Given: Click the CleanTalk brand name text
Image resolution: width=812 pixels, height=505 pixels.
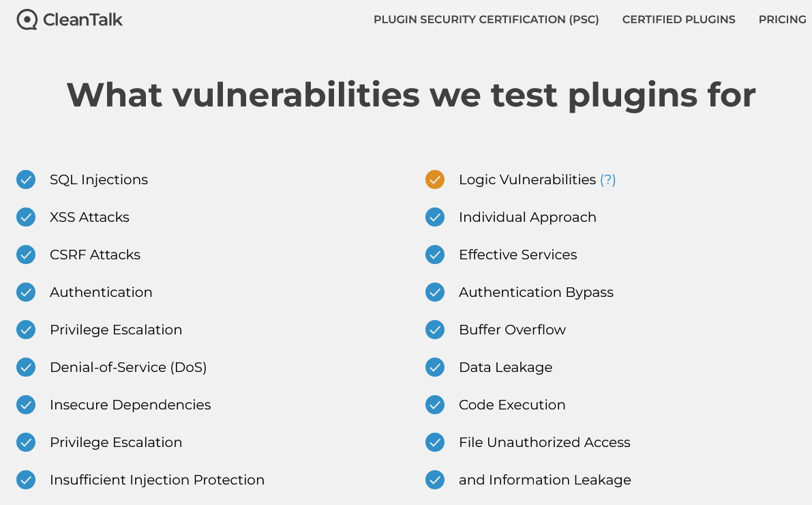Looking at the screenshot, I should (x=83, y=20).
